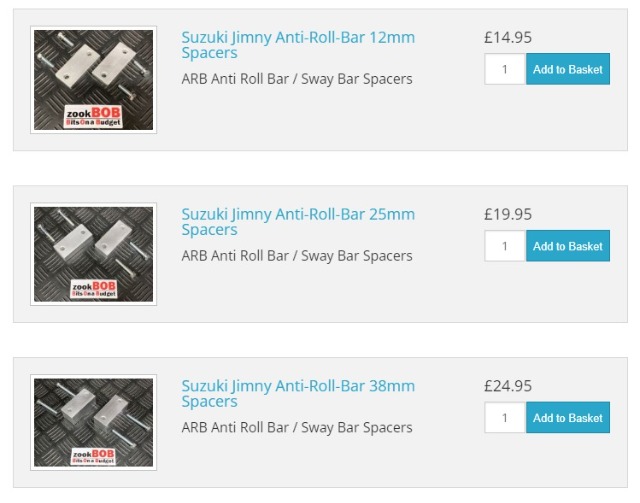Click the description under the 12mm spacers title
The width and height of the screenshot is (640, 503).
click(x=297, y=79)
